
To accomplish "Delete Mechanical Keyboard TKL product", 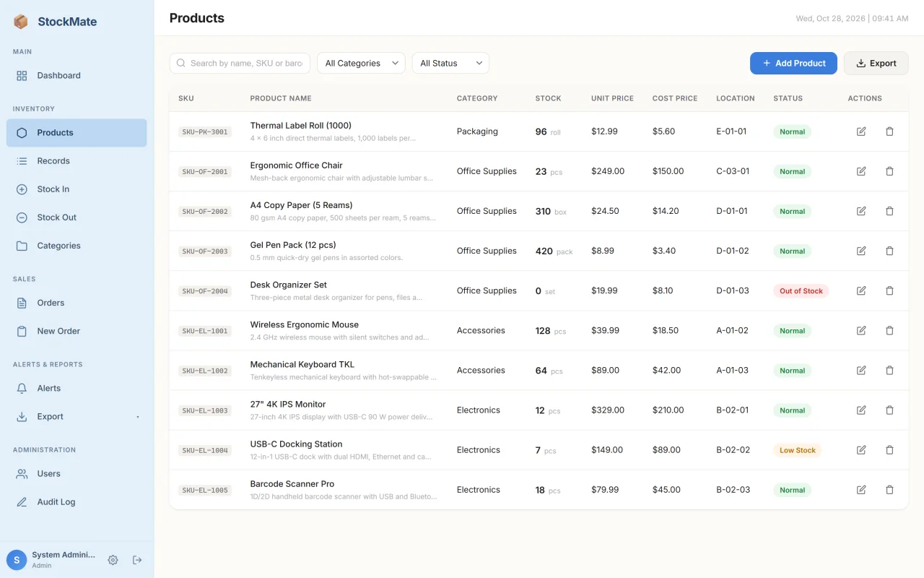I will pyautogui.click(x=889, y=370).
